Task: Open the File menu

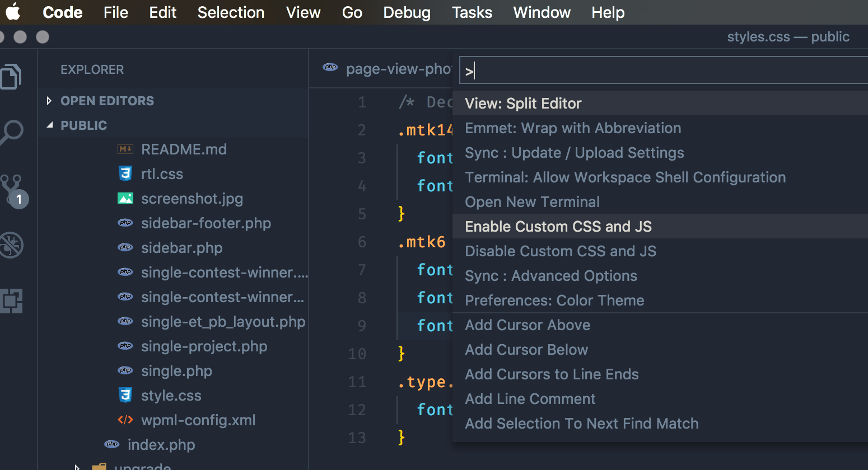Action: pyautogui.click(x=116, y=12)
